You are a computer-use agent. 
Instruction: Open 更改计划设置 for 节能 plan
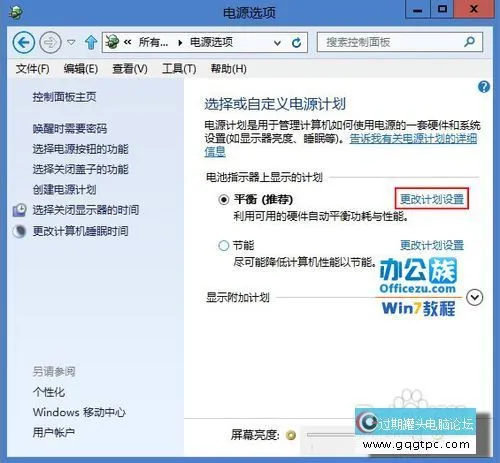click(432, 245)
